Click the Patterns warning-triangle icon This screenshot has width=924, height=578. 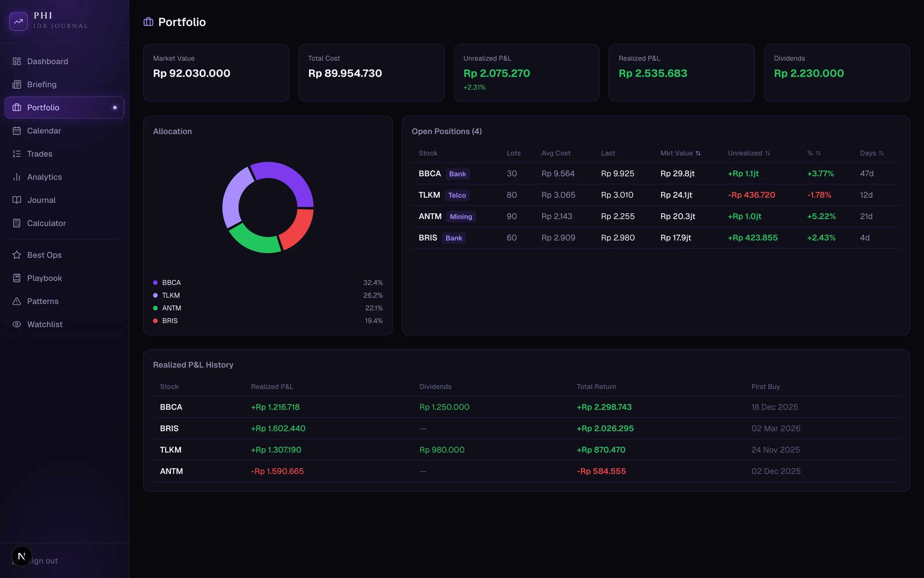pos(16,301)
